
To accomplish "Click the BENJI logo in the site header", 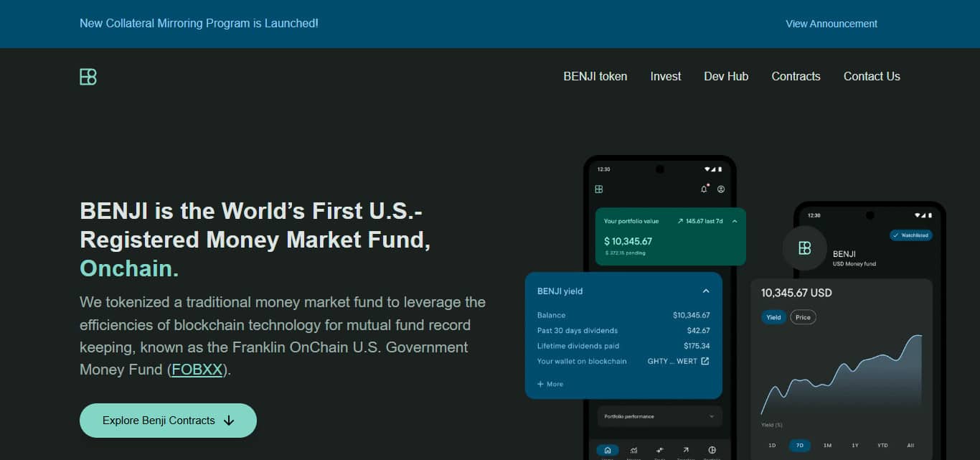I will (88, 77).
